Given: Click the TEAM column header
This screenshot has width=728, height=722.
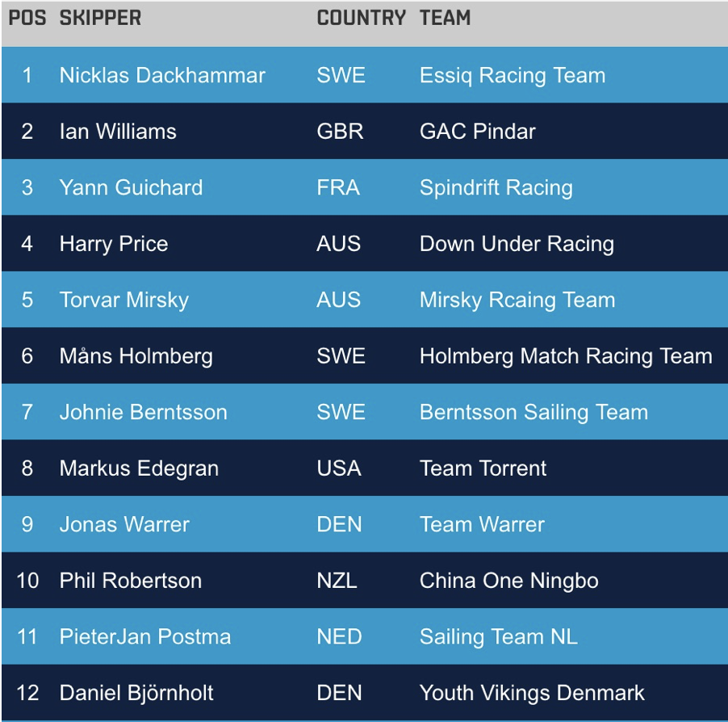Looking at the screenshot, I should pyautogui.click(x=445, y=19).
